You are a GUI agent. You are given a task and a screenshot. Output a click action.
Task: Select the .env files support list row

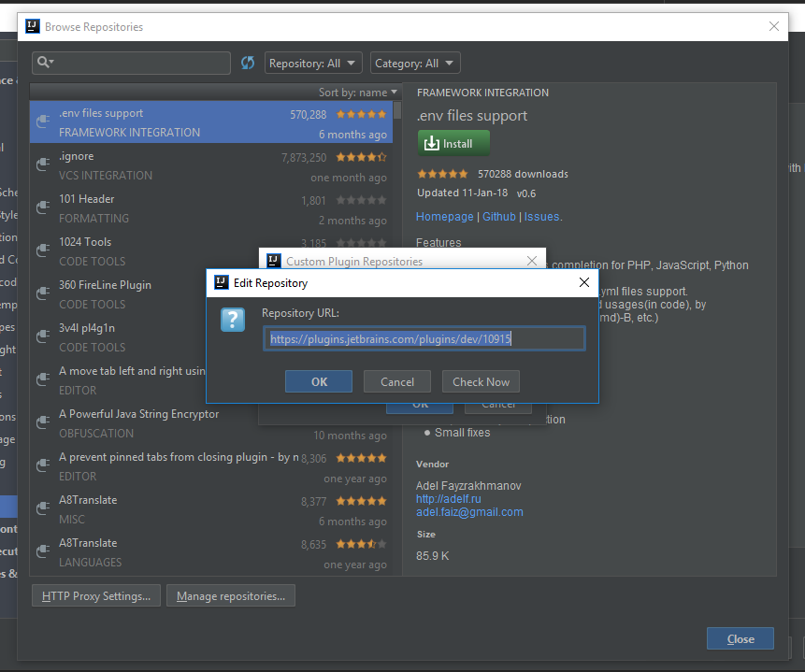[x=211, y=122]
